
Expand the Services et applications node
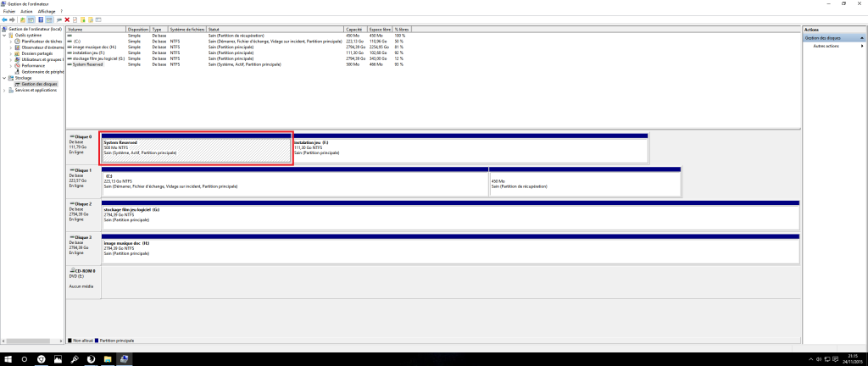point(5,90)
